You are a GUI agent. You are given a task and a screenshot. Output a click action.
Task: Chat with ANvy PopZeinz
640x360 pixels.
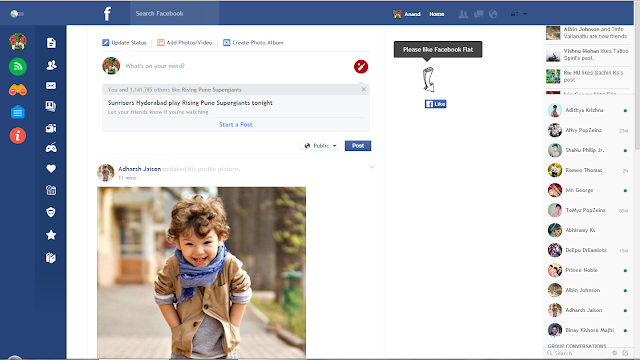pyautogui.click(x=588, y=130)
